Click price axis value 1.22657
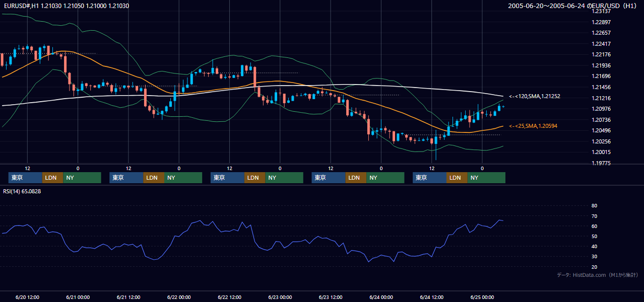This screenshot has width=644, height=302. tap(602, 33)
